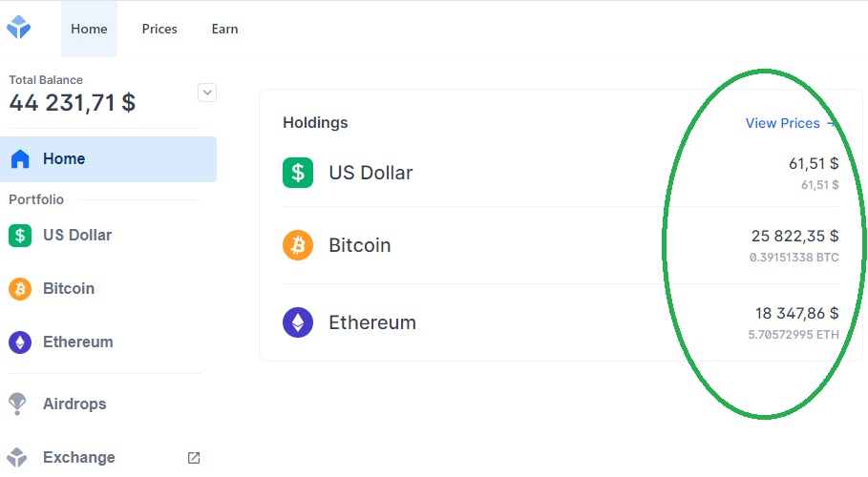Click the Blockchain logo icon

point(18,27)
